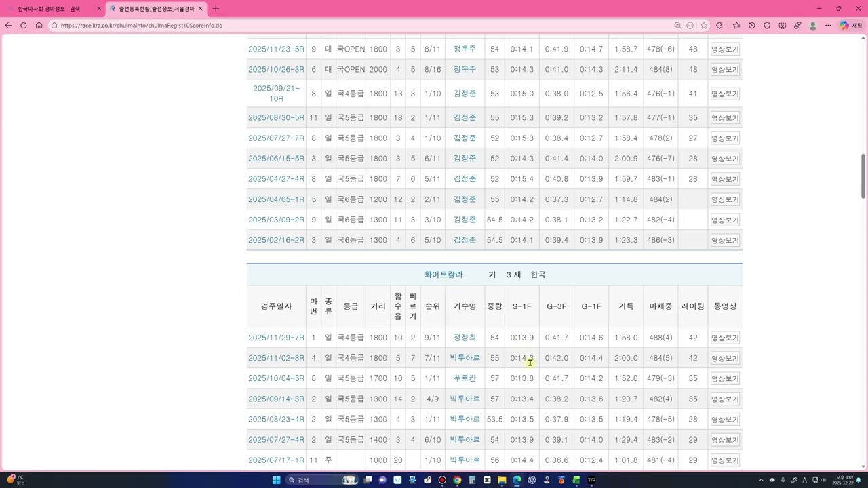Open browser settings and more menu
The image size is (868, 488).
(828, 25)
